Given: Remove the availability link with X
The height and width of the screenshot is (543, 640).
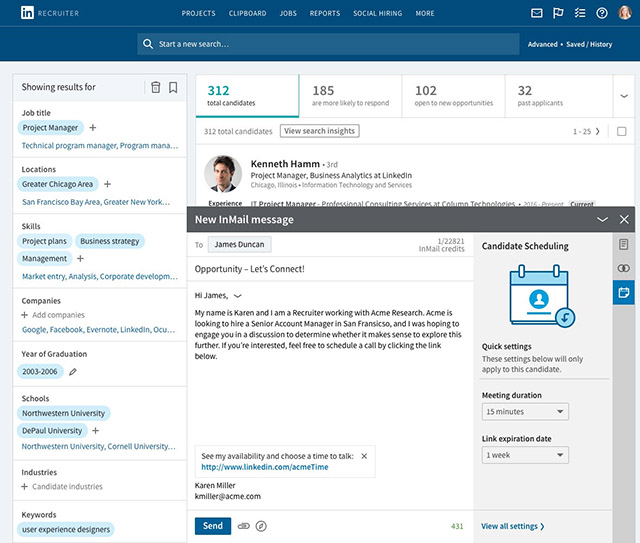Looking at the screenshot, I should tap(364, 456).
